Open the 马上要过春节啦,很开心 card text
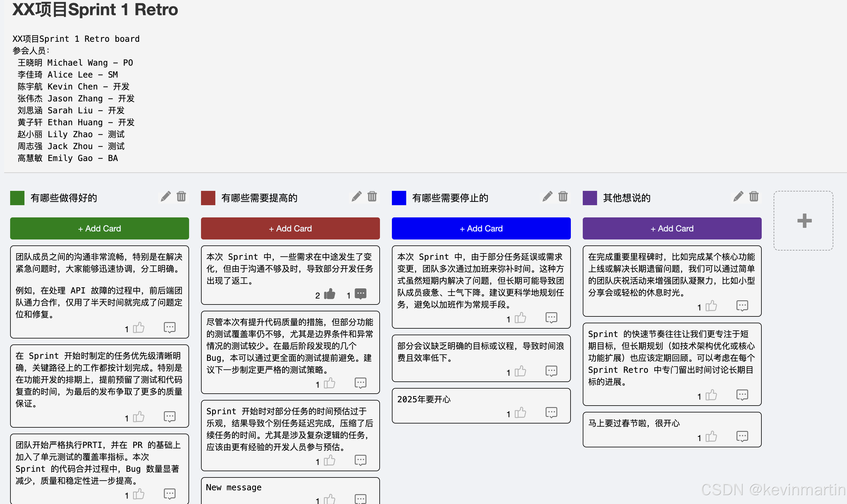 pos(634,423)
